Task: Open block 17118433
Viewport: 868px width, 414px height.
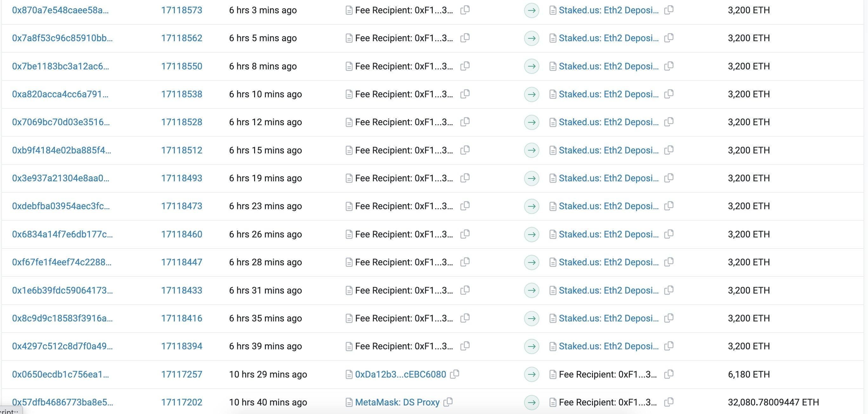Action: pos(181,290)
